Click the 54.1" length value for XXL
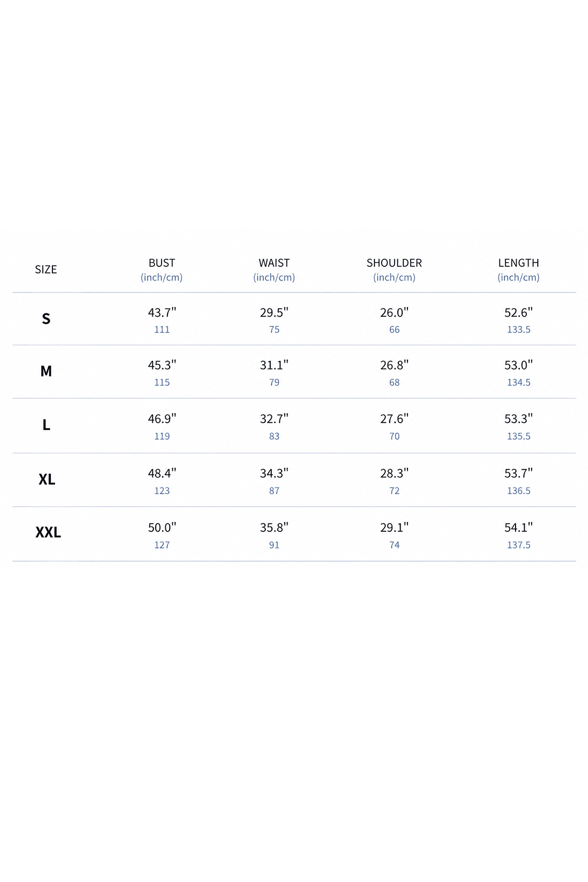 coord(518,527)
